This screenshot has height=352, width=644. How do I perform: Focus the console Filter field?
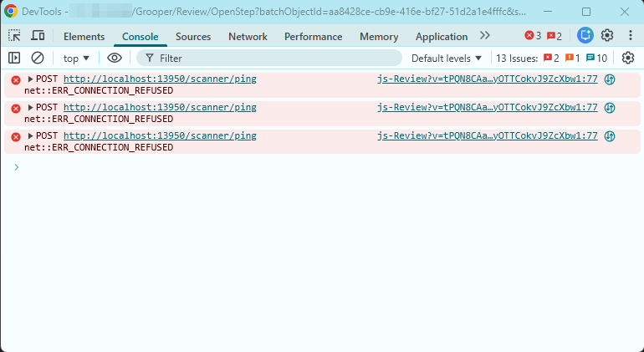269,58
